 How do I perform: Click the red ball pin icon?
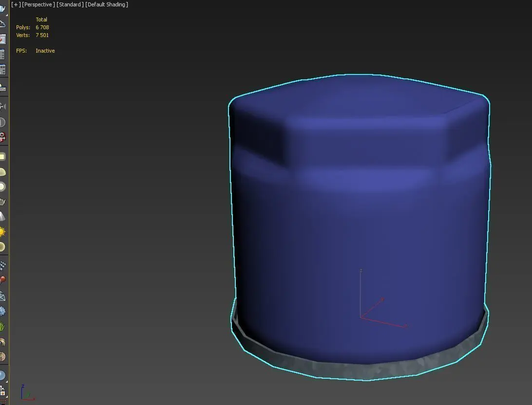click(3, 280)
